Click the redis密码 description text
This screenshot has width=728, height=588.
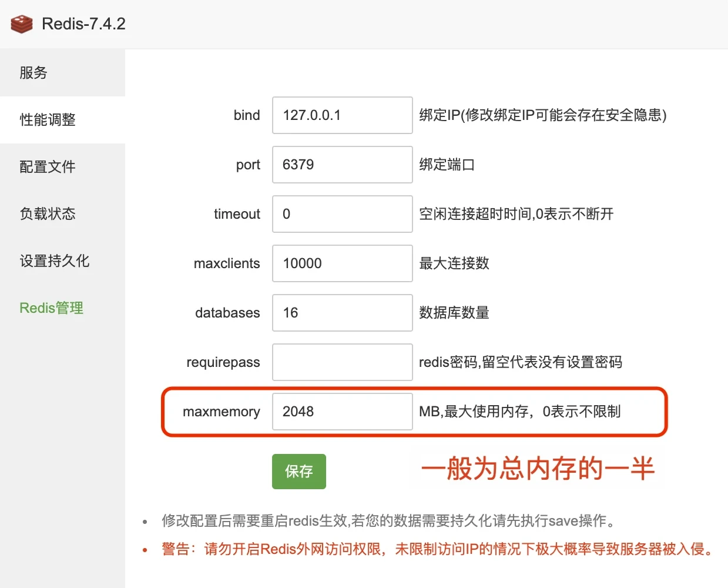pyautogui.click(x=521, y=362)
